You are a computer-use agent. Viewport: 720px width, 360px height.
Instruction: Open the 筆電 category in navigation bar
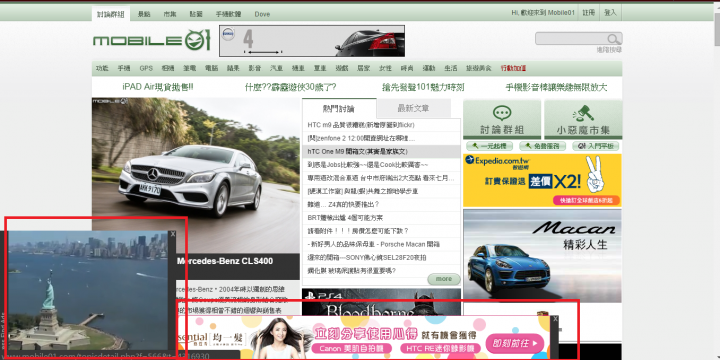[190, 68]
